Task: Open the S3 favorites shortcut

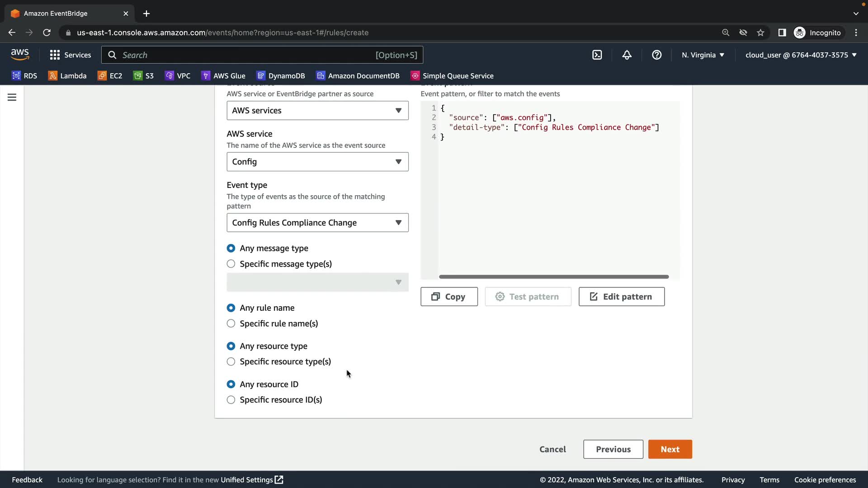Action: [144, 76]
